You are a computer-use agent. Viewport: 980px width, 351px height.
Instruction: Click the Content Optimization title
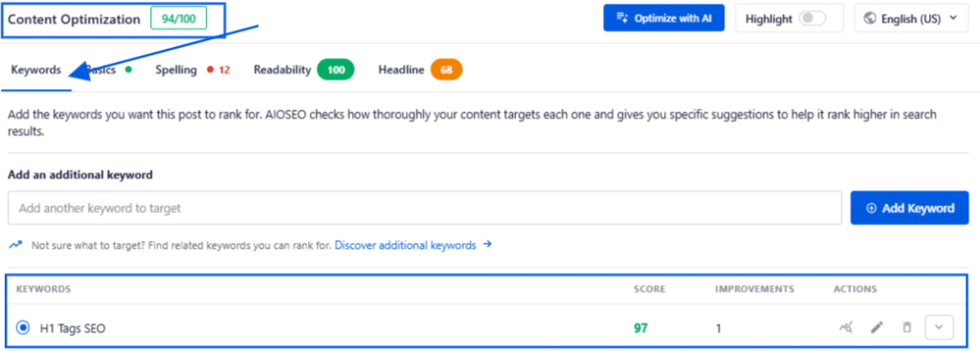pos(74,19)
